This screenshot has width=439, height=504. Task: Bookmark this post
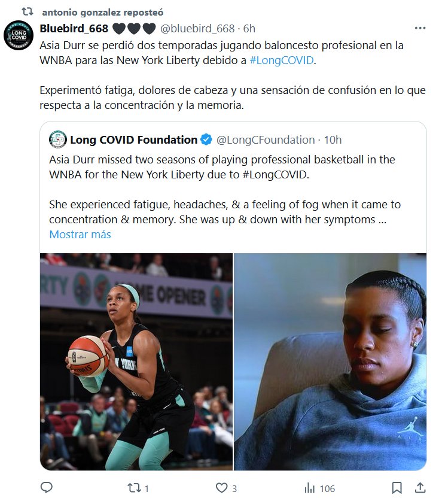tap(397, 488)
